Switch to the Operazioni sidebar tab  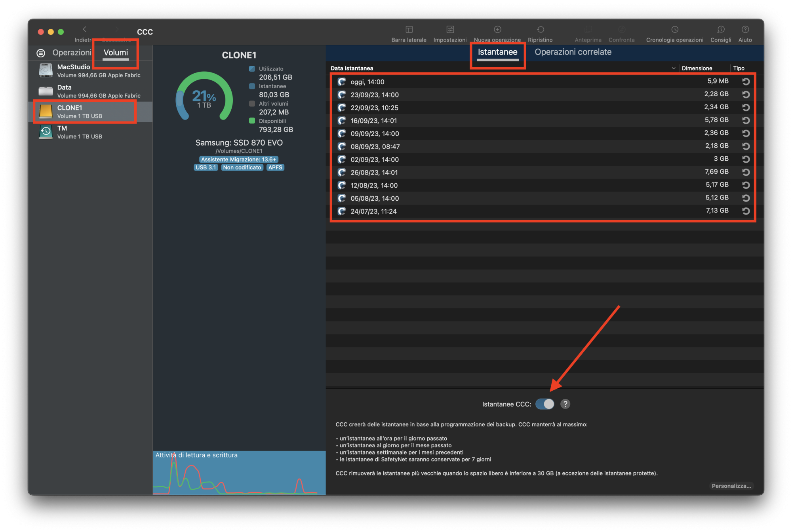tap(71, 53)
